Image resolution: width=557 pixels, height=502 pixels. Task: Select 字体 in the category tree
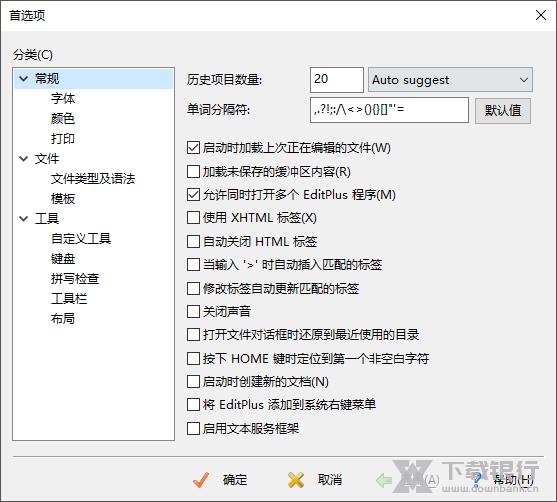[x=63, y=98]
